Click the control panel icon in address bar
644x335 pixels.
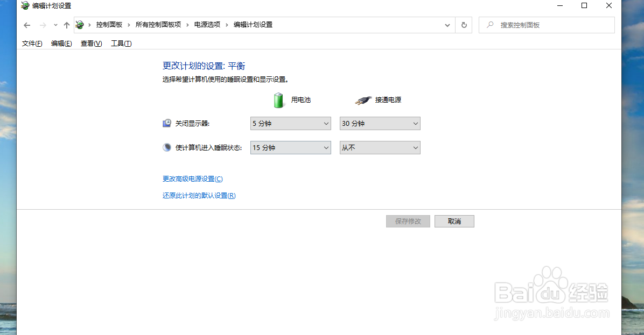pyautogui.click(x=80, y=25)
